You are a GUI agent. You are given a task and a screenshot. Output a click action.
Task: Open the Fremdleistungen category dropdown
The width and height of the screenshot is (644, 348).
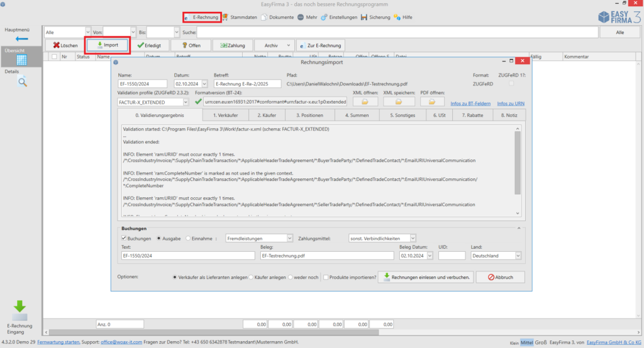(289, 239)
